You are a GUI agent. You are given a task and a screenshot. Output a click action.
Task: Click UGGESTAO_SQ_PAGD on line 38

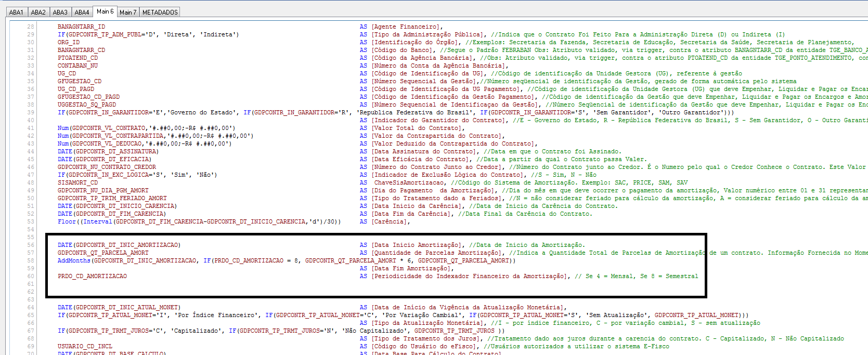[87, 104]
